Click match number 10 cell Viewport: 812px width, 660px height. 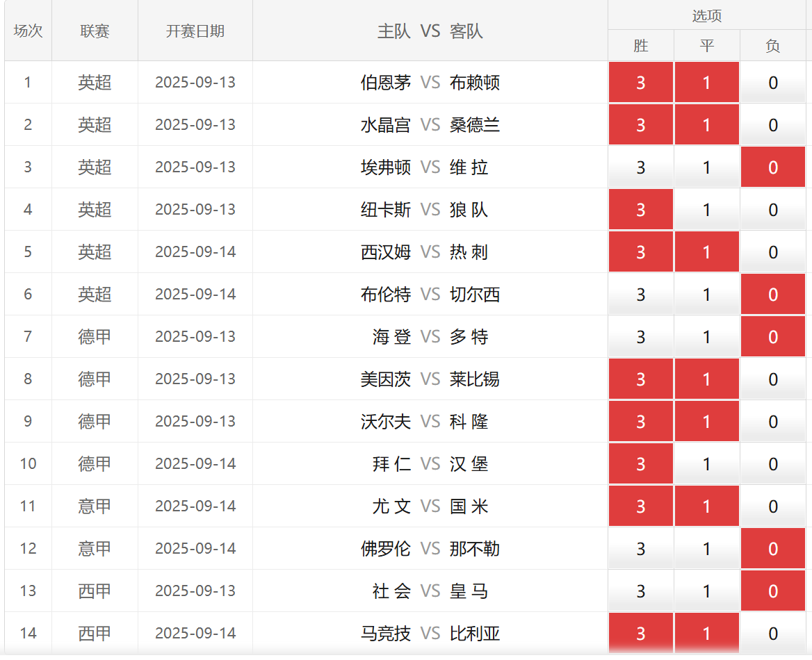tap(28, 464)
